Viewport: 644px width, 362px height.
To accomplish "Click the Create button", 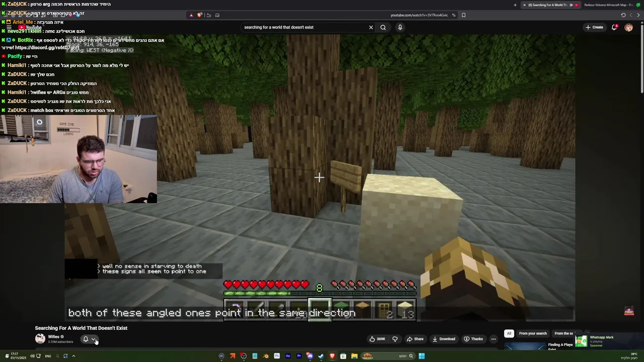I will tap(594, 27).
